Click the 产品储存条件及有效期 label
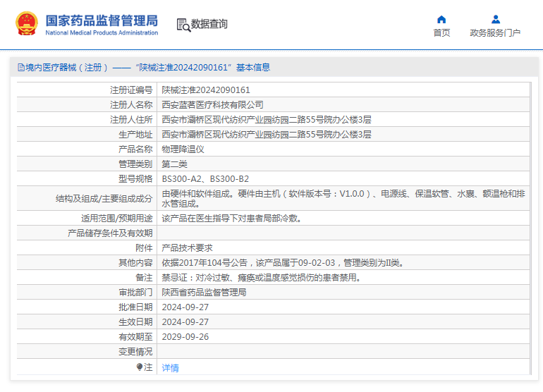This screenshot has width=543, height=392. pyautogui.click(x=110, y=233)
